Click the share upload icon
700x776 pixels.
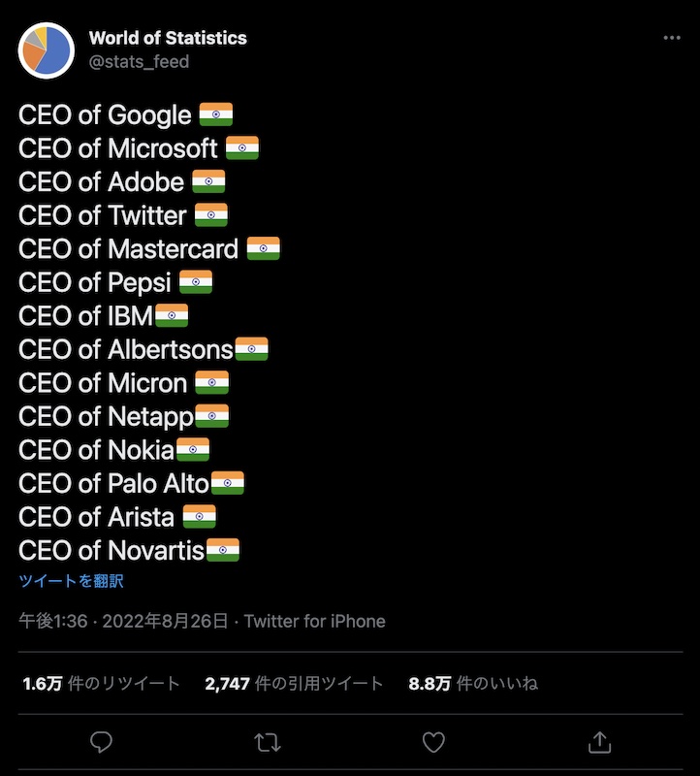[599, 742]
